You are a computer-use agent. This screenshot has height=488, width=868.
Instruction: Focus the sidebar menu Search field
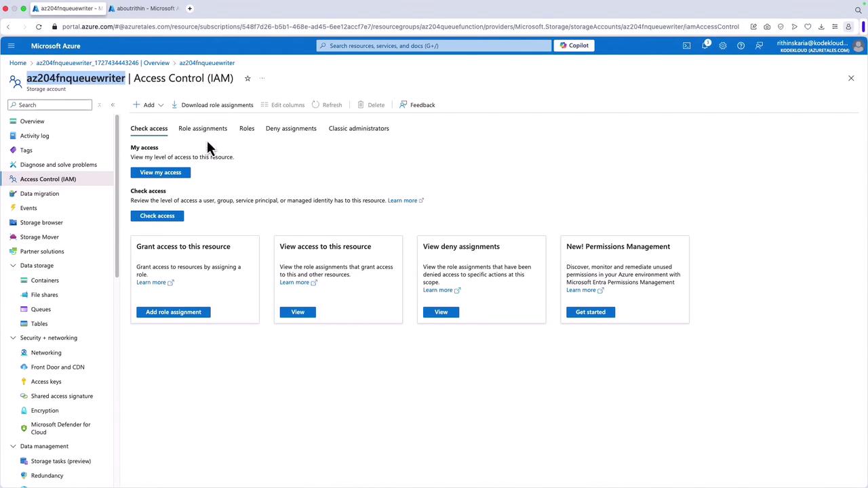(x=50, y=105)
